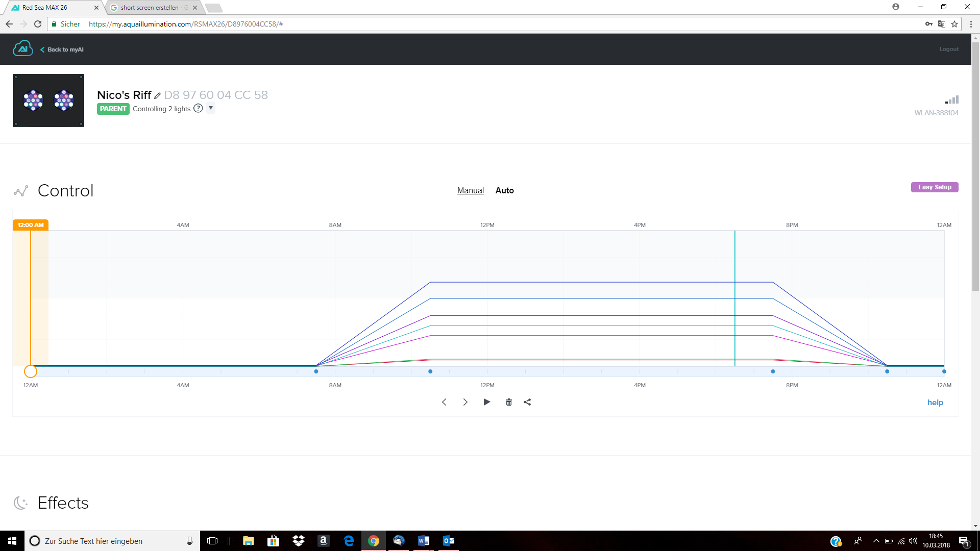Select the orange 12:00 AM timeline handle
The width and height of the screenshot is (980, 551).
click(31, 371)
